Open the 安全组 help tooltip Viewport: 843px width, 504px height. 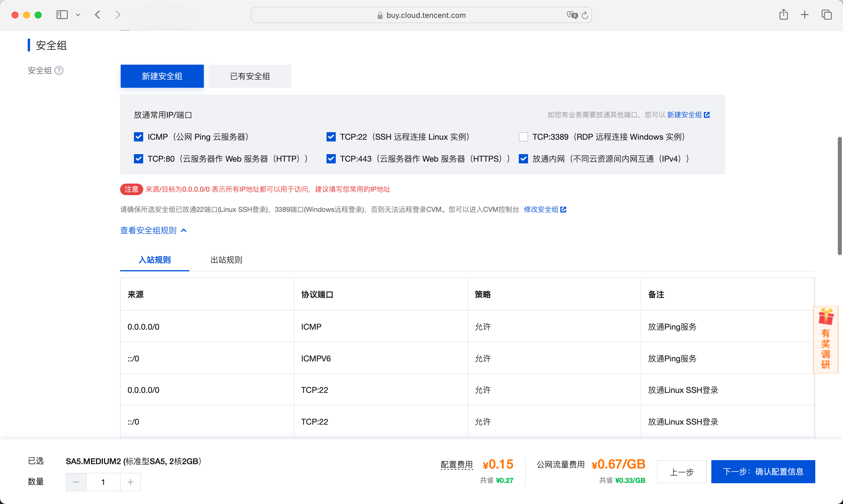click(59, 70)
